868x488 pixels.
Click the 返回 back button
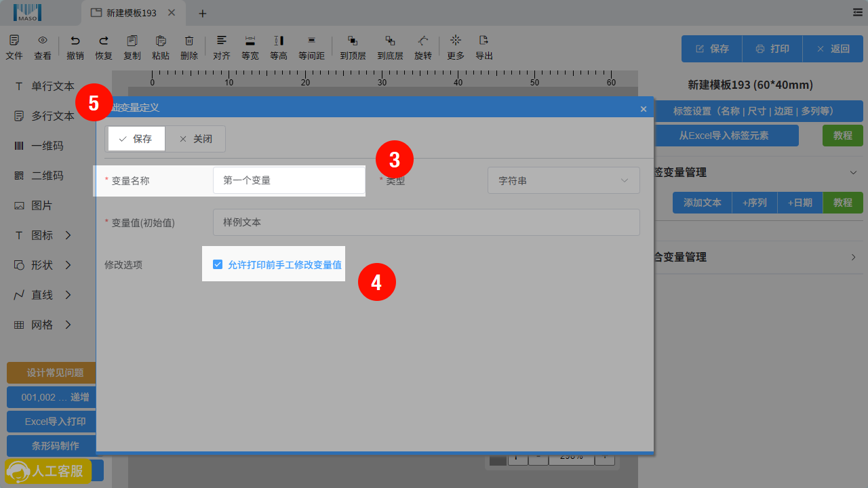833,49
